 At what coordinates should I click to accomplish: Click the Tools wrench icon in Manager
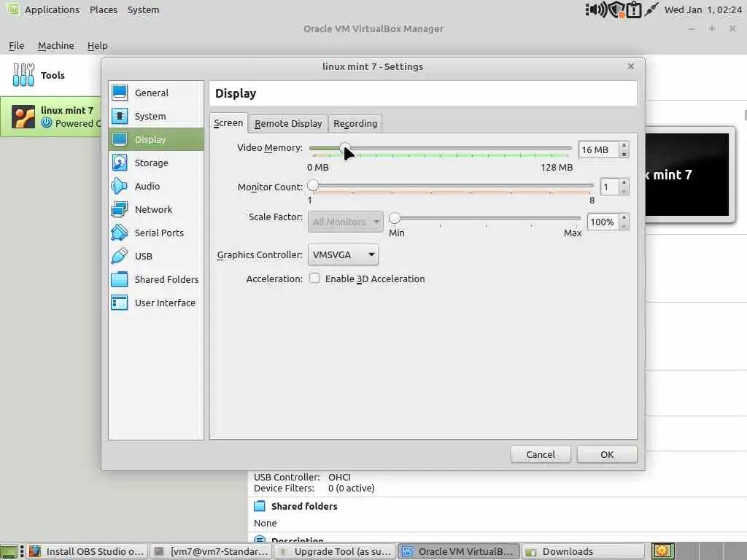click(23, 75)
